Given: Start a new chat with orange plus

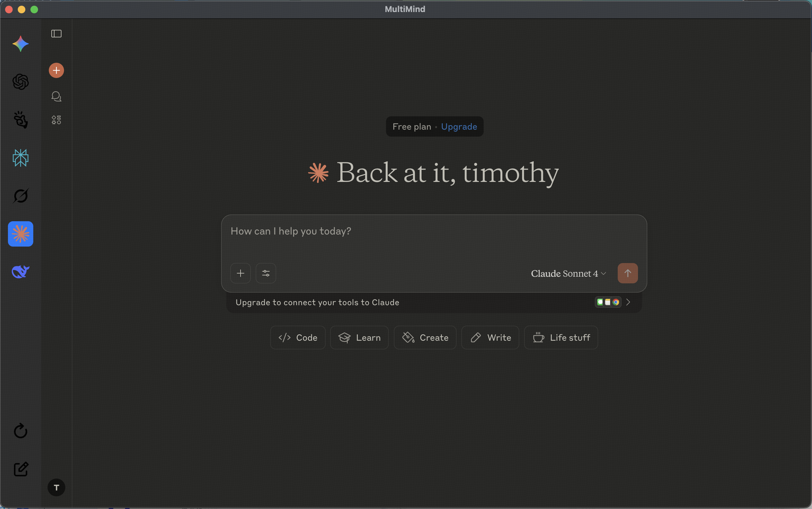Looking at the screenshot, I should pos(56,70).
